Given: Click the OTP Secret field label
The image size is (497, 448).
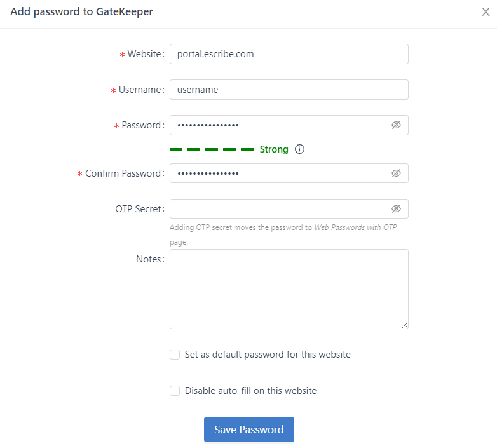Looking at the screenshot, I should [x=135, y=209].
